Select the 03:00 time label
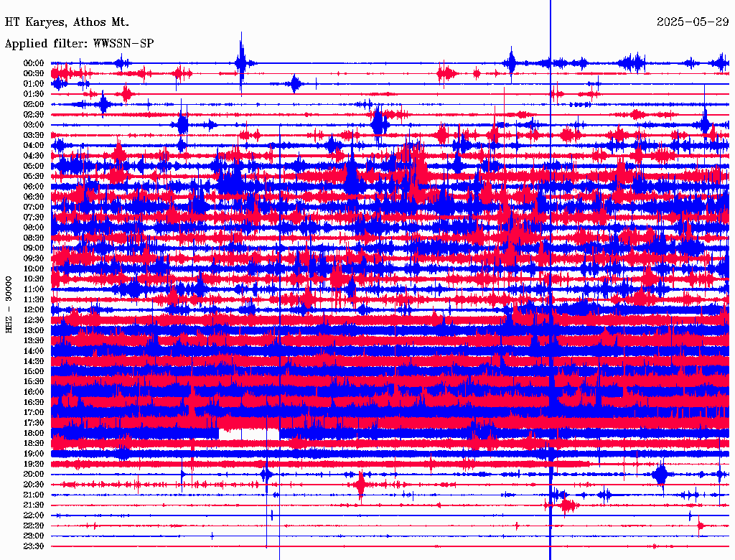Viewport: 735px width, 560px height. click(x=34, y=125)
